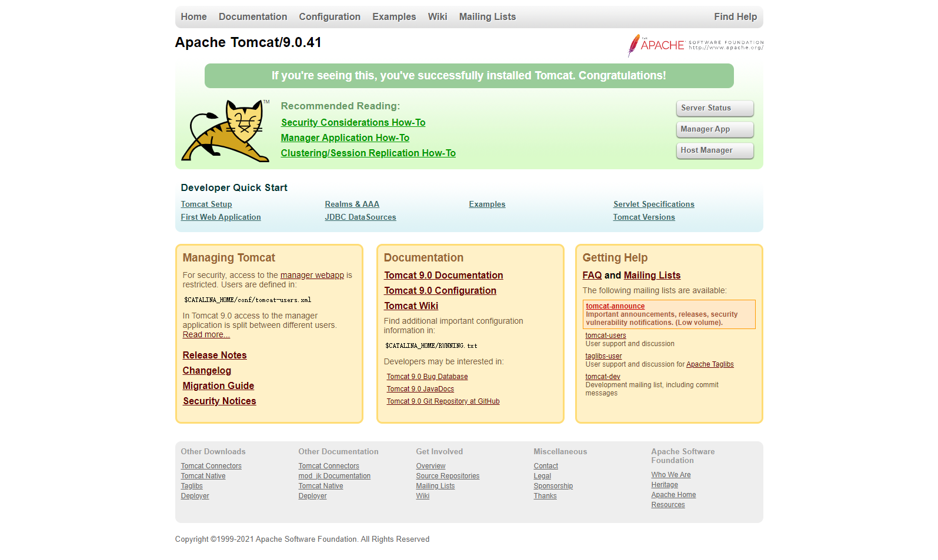Click the Tomcat cat logo image
938x560 pixels.
coord(225,130)
